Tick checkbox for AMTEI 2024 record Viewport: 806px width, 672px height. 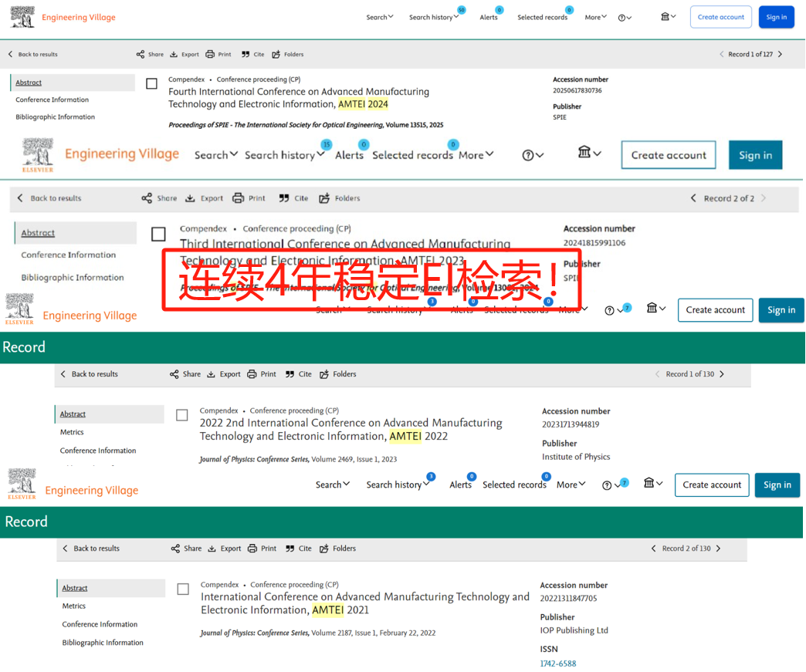click(x=151, y=83)
